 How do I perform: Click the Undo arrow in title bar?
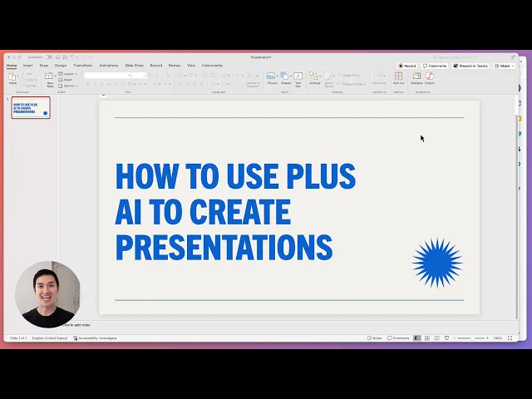[x=72, y=57]
